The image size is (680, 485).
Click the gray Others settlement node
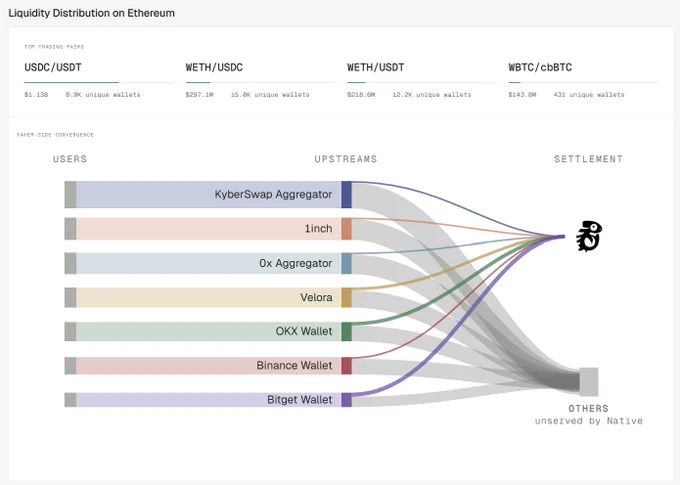tap(589, 382)
